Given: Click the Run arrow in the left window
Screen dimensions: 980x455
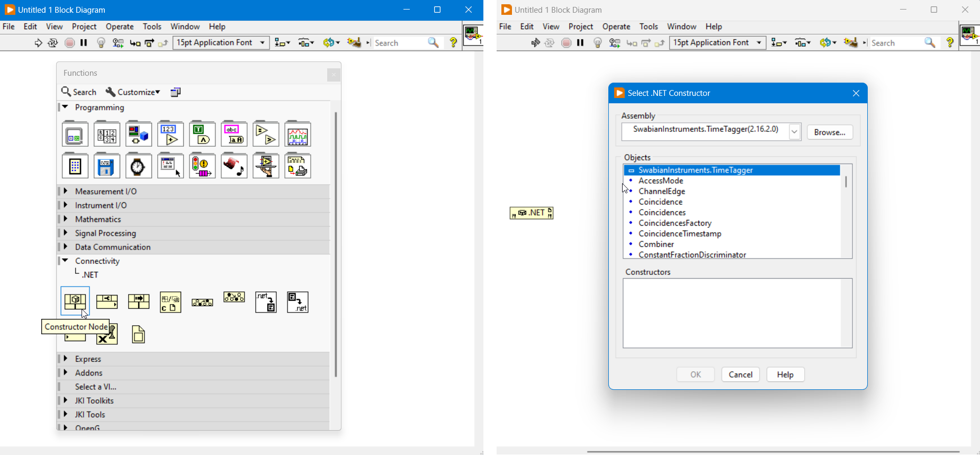Looking at the screenshot, I should (x=38, y=43).
